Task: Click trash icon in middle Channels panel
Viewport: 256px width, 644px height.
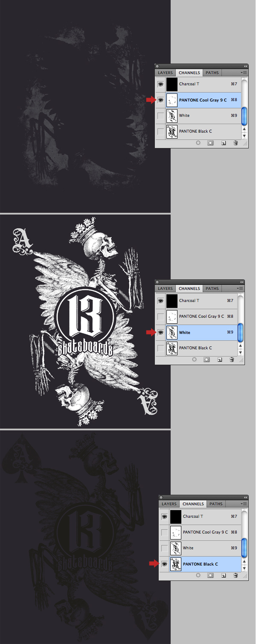Action: (231, 360)
